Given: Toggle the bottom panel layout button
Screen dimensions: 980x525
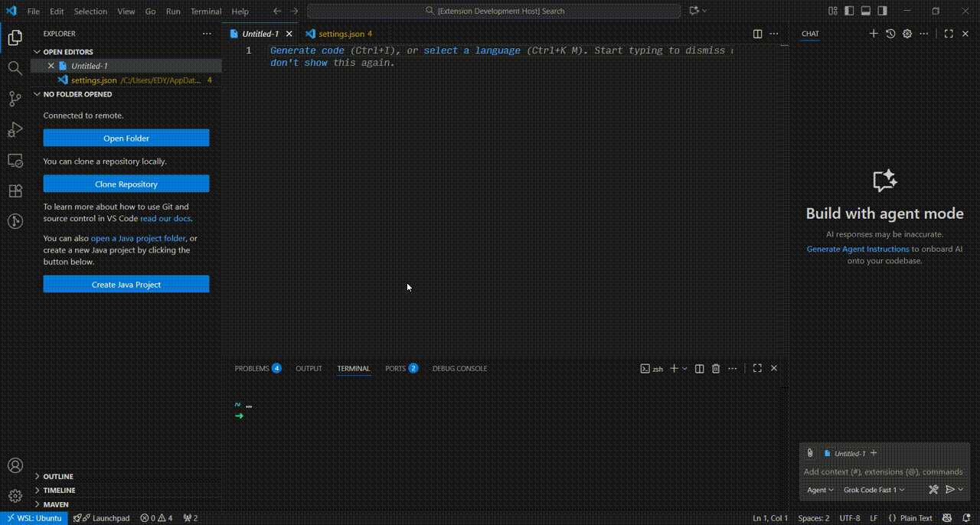Looking at the screenshot, I should (x=866, y=11).
